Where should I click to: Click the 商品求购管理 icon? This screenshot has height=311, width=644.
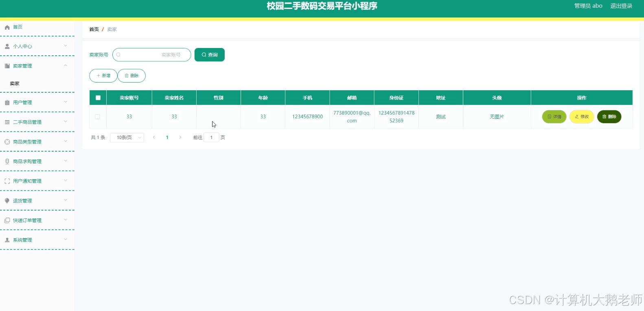[7, 161]
